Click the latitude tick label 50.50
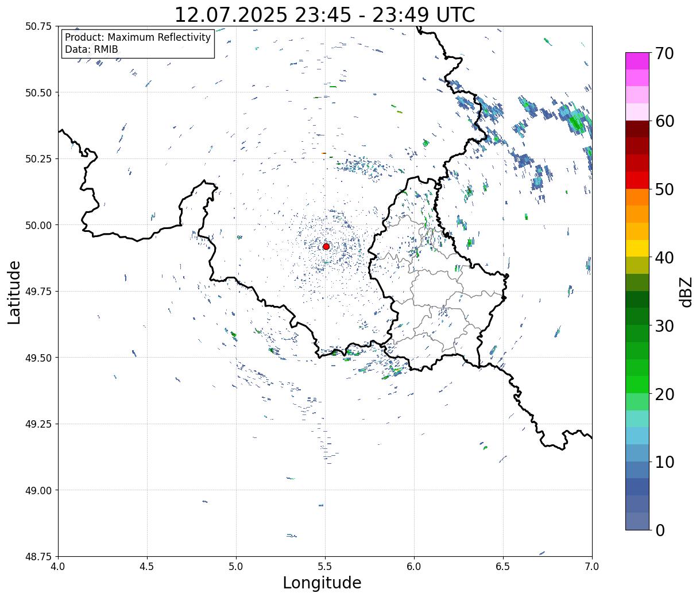700x597 pixels. 38,92
